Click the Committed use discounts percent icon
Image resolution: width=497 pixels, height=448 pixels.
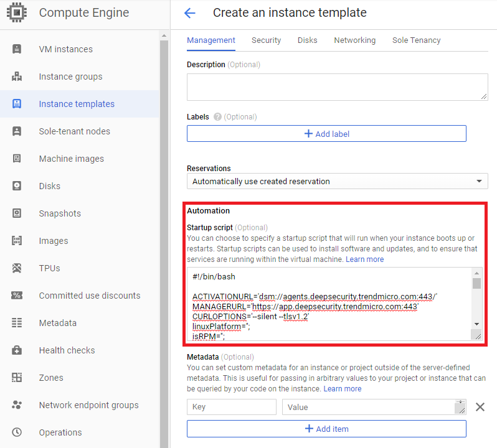[x=17, y=296]
